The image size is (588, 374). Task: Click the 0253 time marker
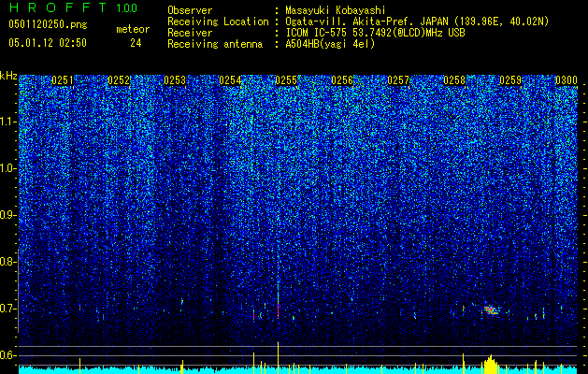[175, 80]
